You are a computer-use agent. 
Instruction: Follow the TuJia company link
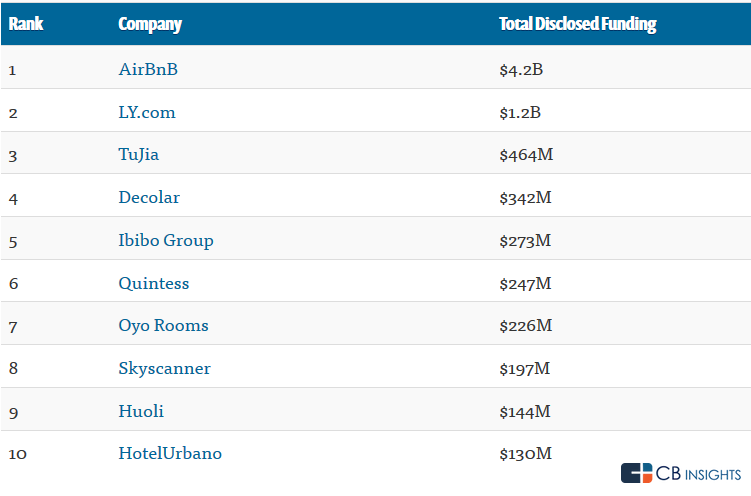138,155
